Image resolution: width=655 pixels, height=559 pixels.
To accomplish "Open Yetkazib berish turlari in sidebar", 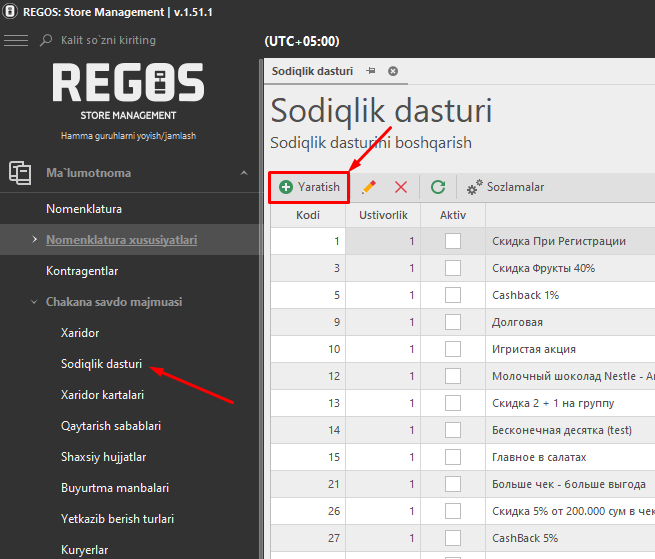I will point(117,519).
